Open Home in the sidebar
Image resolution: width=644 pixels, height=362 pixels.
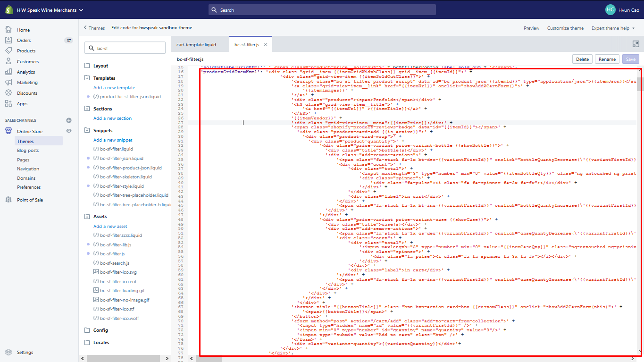pyautogui.click(x=23, y=30)
